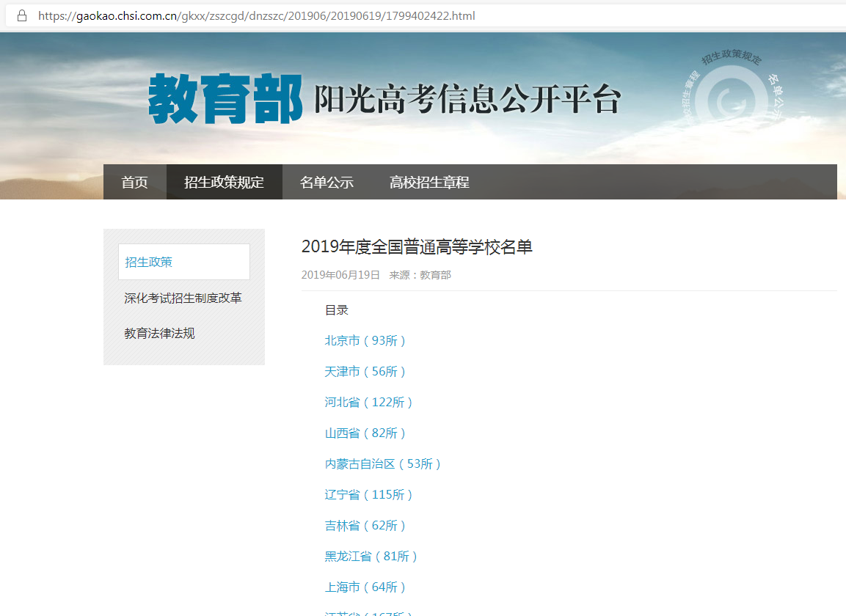This screenshot has height=616, width=846.
Task: Open the 山西省（82所）link
Action: tap(365, 433)
